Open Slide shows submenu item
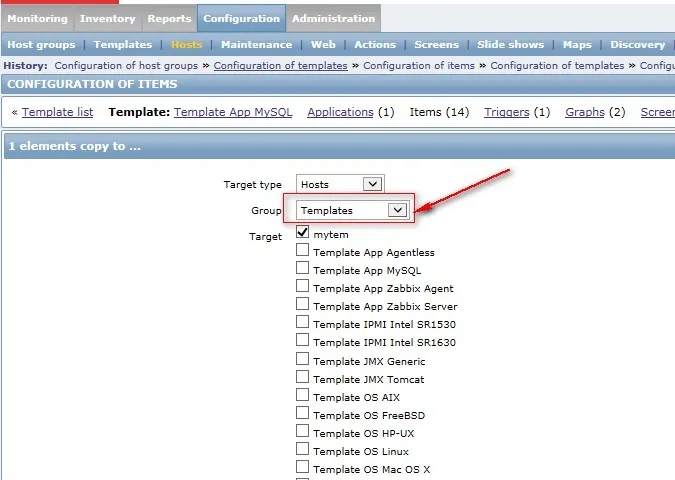Screen dimensions: 675x480 coord(511,44)
